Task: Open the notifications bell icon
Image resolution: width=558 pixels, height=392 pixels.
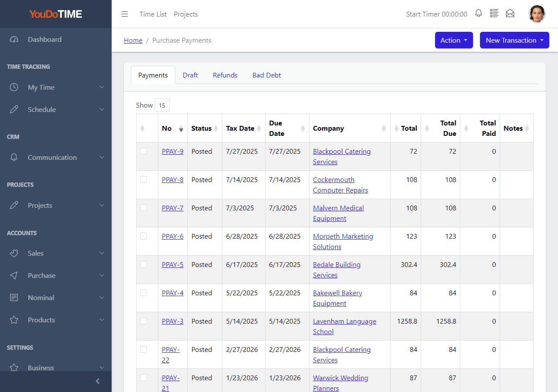Action: tap(479, 14)
